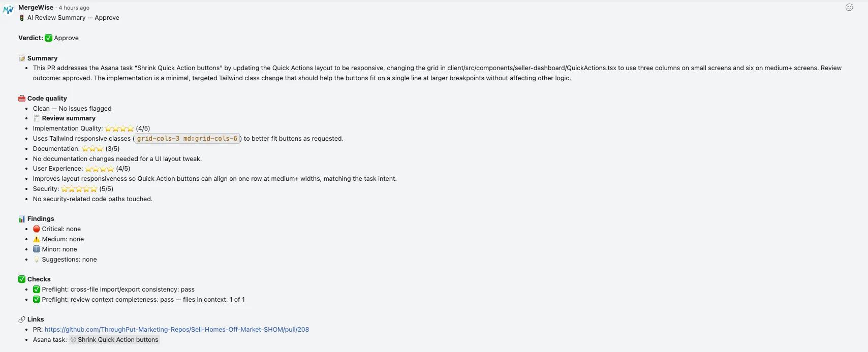Screen dimensions: 868x352
Task: Click the blue info icon for Minor
Action: (37, 249)
